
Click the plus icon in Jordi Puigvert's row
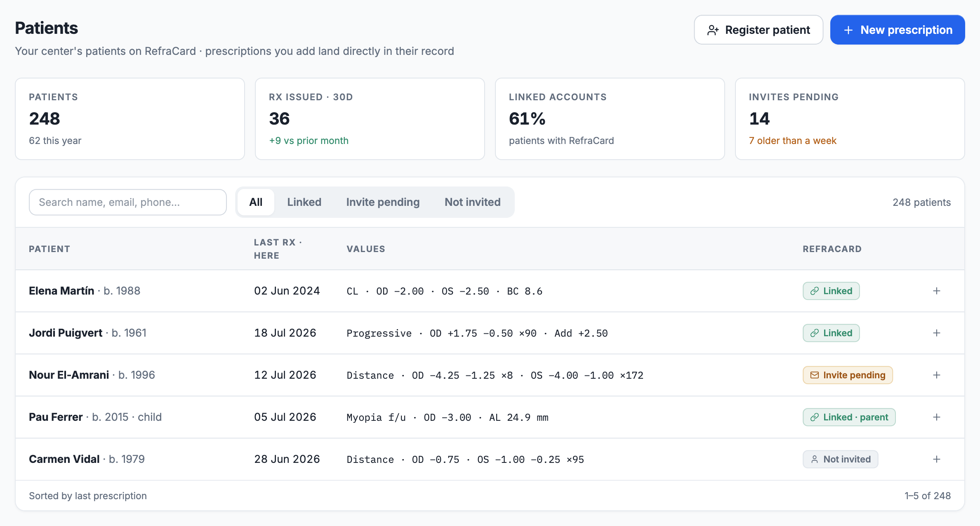coord(937,333)
